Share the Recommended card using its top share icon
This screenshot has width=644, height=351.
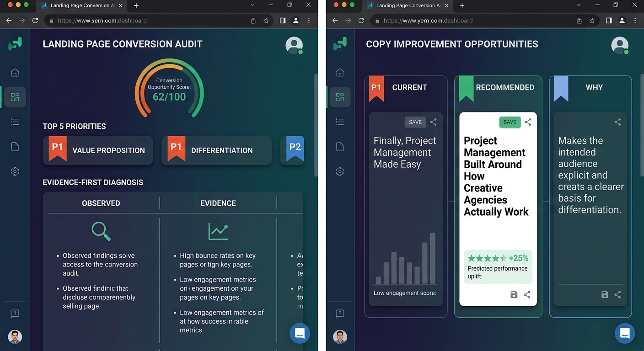pos(528,122)
